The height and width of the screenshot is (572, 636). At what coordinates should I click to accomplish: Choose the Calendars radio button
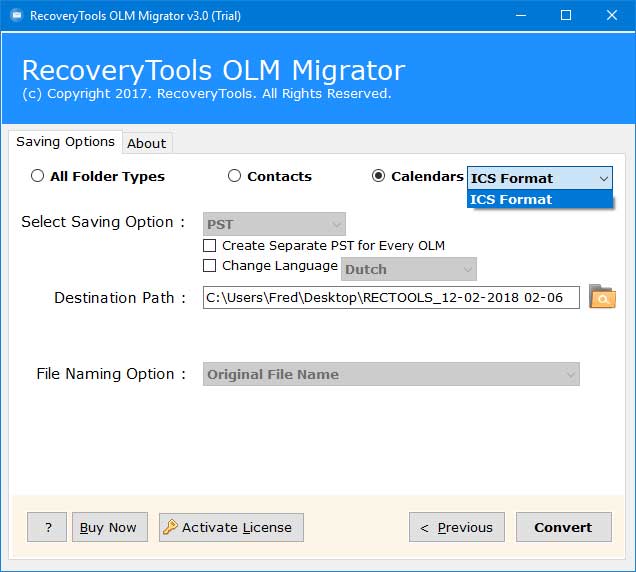click(379, 176)
